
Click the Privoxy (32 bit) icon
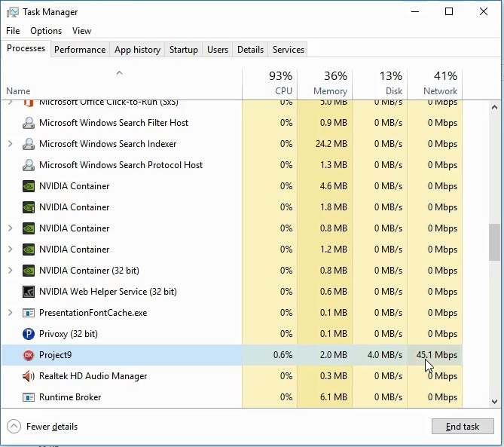click(29, 334)
